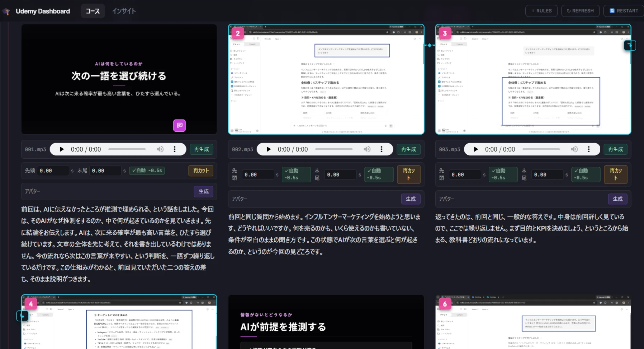Open slide 2 screenshot thumbnail

coord(326,79)
